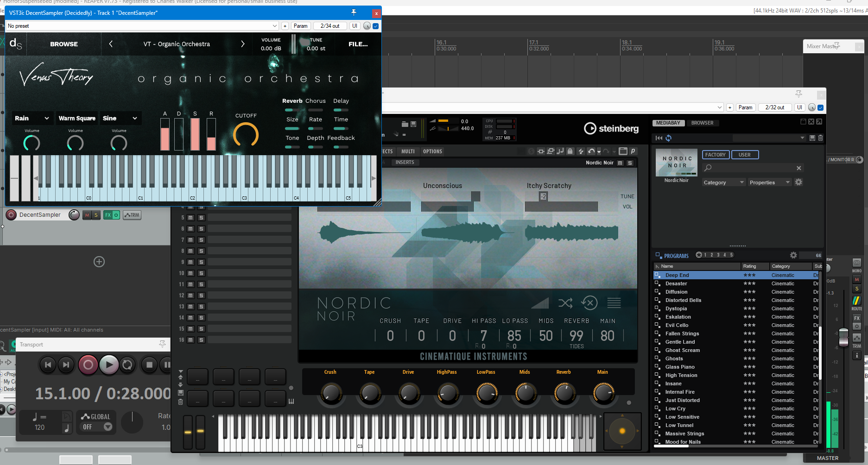This screenshot has height=465, width=868.
Task: Click HALion load folder icon
Action: [405, 124]
